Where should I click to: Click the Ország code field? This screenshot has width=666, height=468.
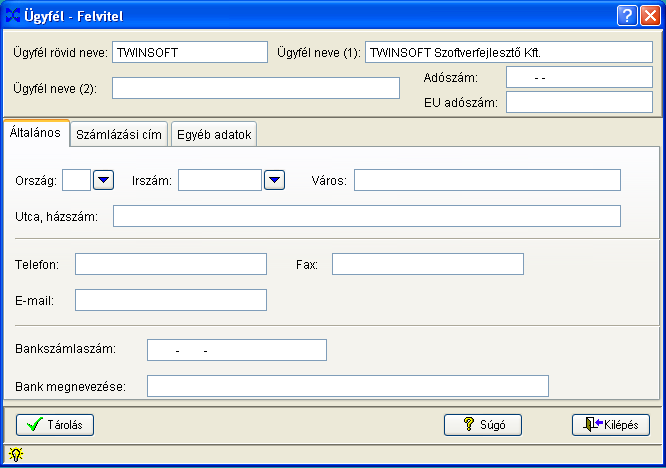76,180
